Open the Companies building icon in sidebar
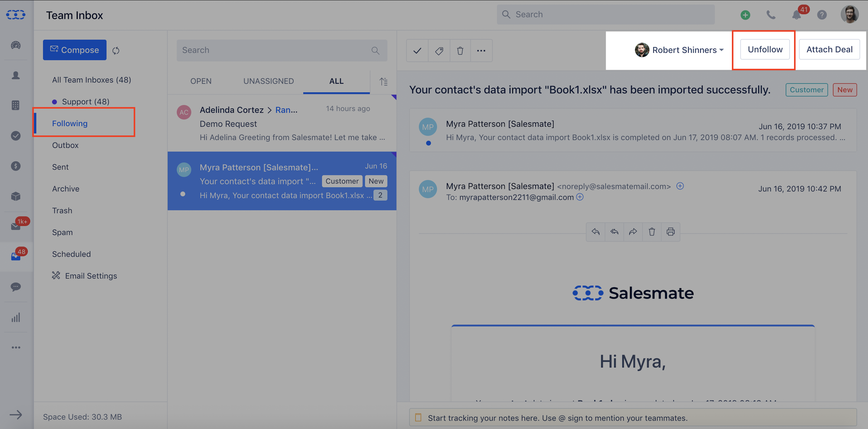Screen dimensions: 868x429 click(x=16, y=105)
